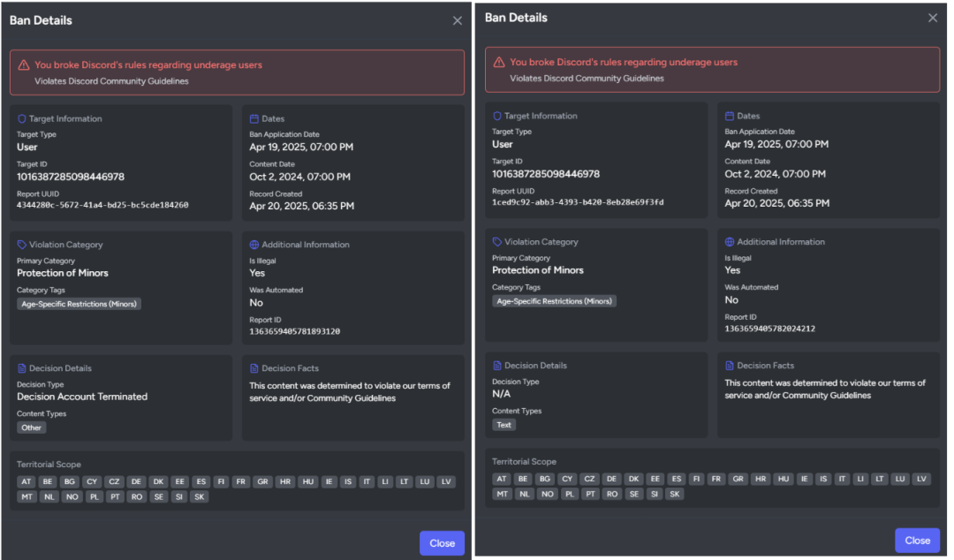Click Additional Information globe icon in right dialog
This screenshot has width=954, height=560.
pyautogui.click(x=730, y=242)
